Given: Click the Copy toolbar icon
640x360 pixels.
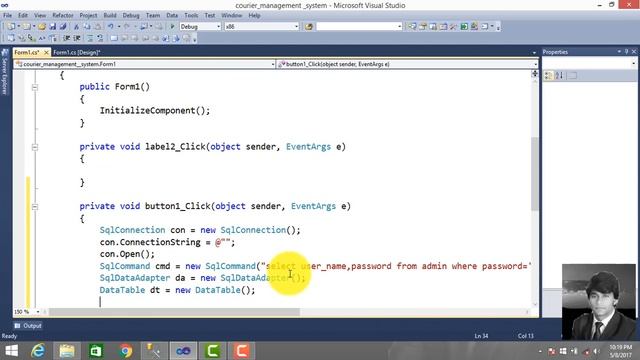Looking at the screenshot, I should pyautogui.click(x=87, y=27).
